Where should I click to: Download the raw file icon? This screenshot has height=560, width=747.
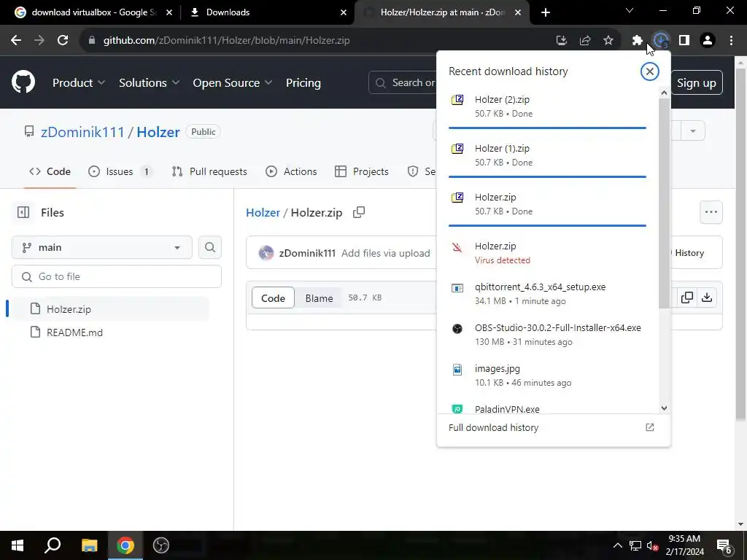point(707,297)
